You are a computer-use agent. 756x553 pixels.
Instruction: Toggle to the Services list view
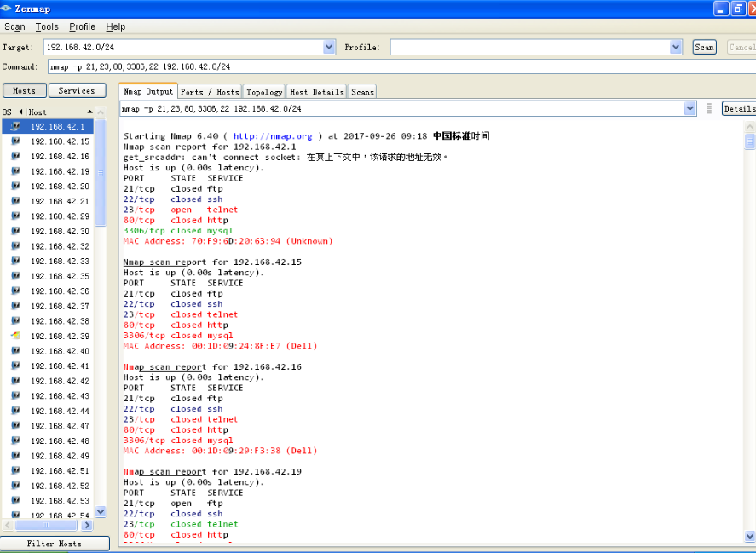pyautogui.click(x=77, y=90)
